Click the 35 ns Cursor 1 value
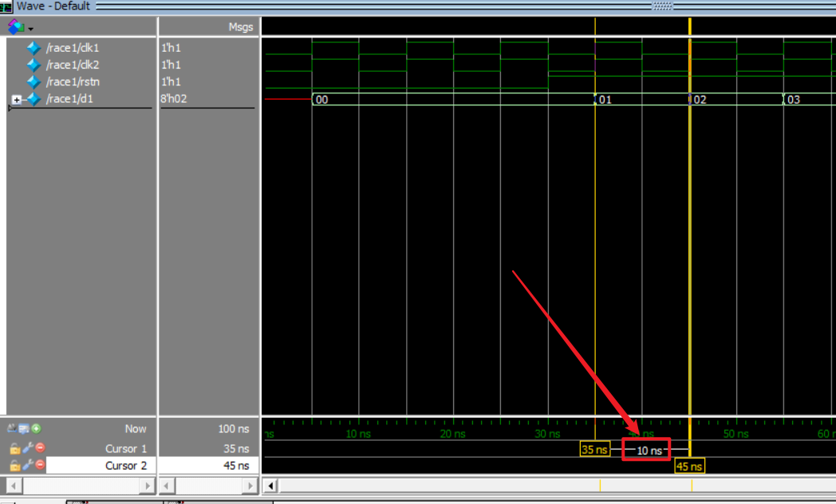Image resolution: width=836 pixels, height=504 pixels. pyautogui.click(x=236, y=449)
